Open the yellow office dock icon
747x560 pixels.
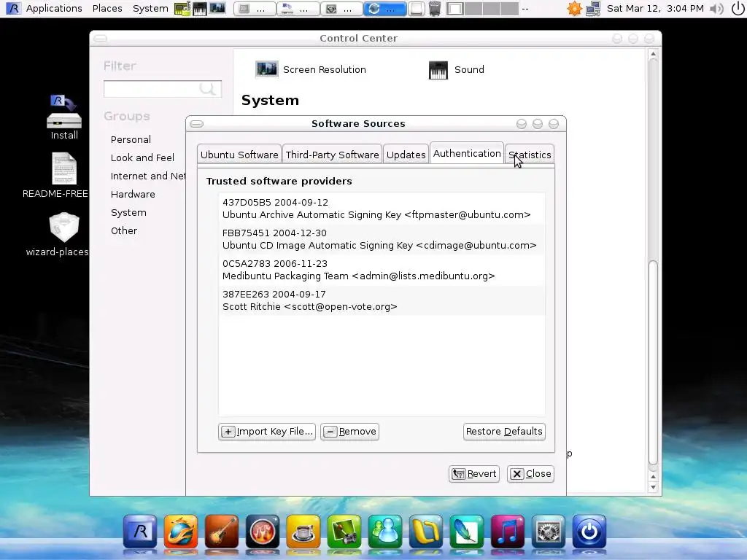click(426, 532)
